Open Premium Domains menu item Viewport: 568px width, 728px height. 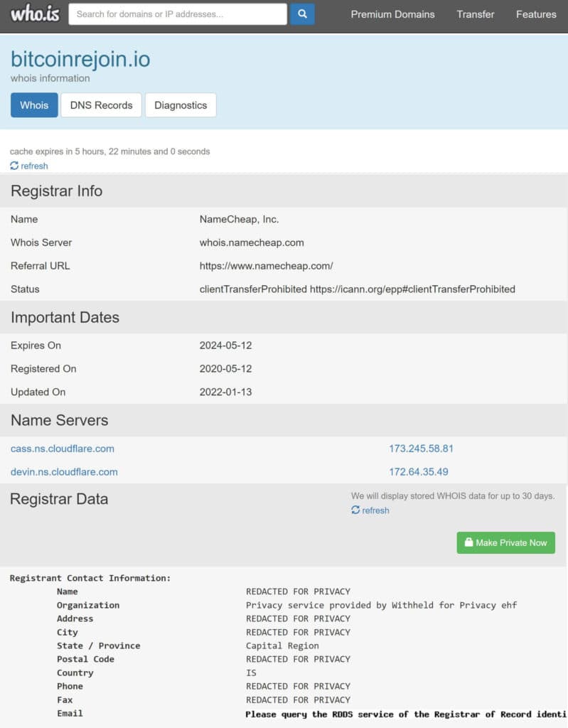(x=392, y=14)
